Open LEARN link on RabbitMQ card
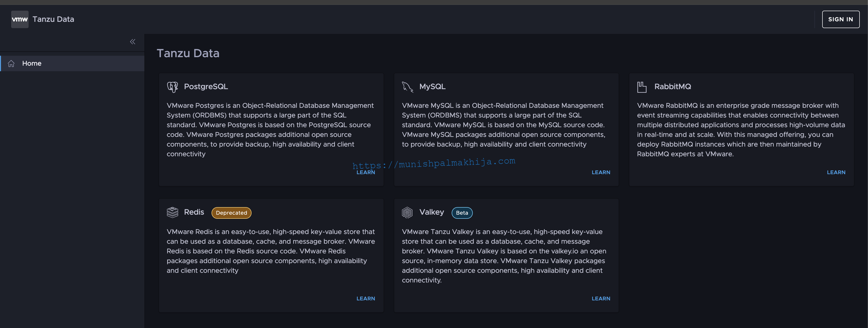Screen dimensions: 868x328 point(836,172)
